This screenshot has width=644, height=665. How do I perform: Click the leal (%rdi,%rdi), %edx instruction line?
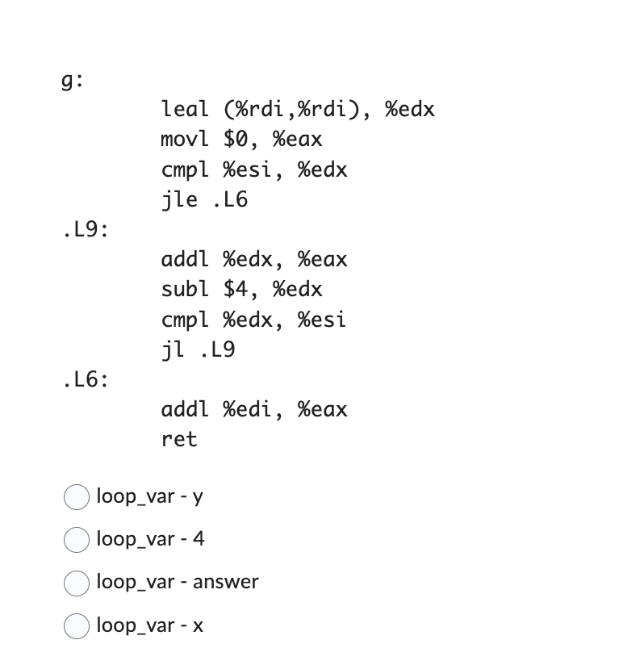coord(298,110)
